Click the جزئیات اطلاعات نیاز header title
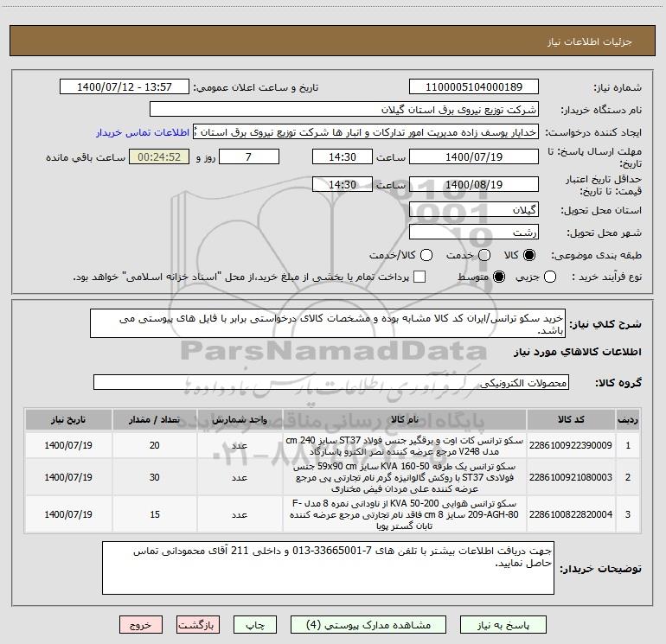This screenshot has height=644, width=666. (590, 41)
